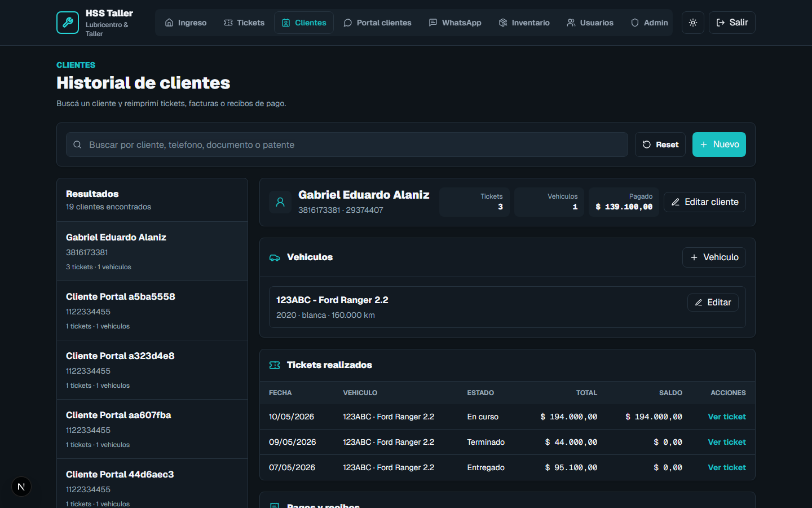Click the 3816173381 · 29374407 client details text

[x=341, y=210]
